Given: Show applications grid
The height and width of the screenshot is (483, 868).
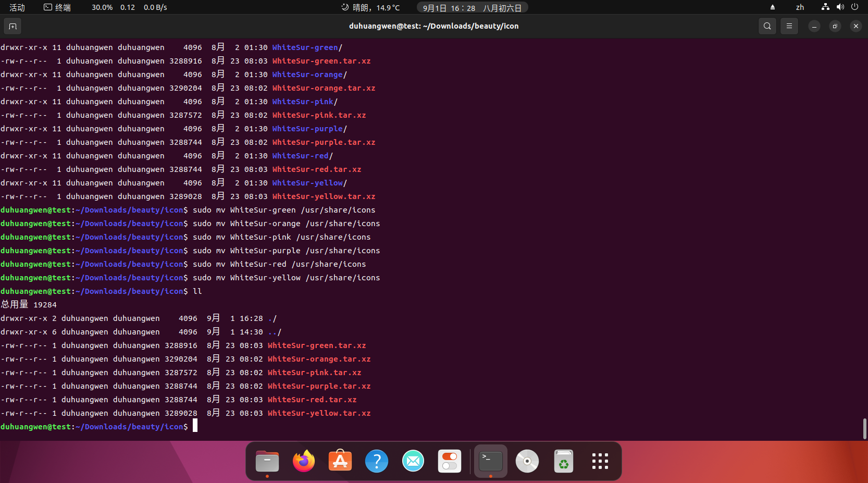Looking at the screenshot, I should 600,461.
